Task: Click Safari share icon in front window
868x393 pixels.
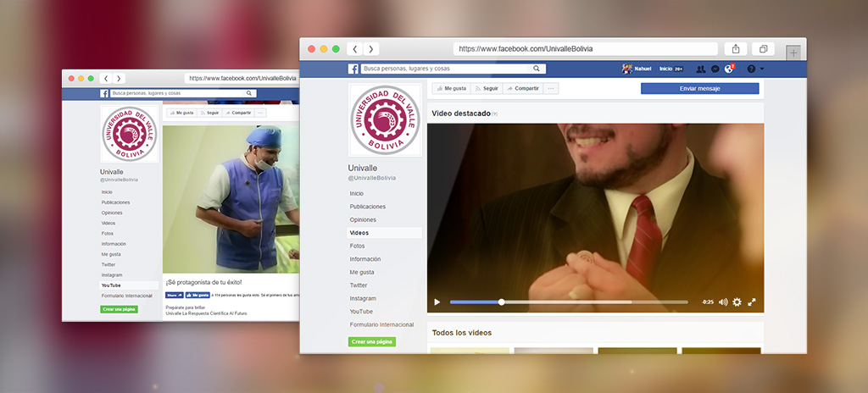Action: click(736, 49)
